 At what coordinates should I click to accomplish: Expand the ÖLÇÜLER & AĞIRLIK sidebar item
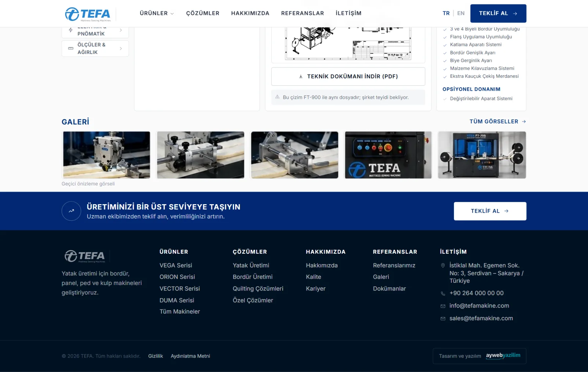click(95, 48)
